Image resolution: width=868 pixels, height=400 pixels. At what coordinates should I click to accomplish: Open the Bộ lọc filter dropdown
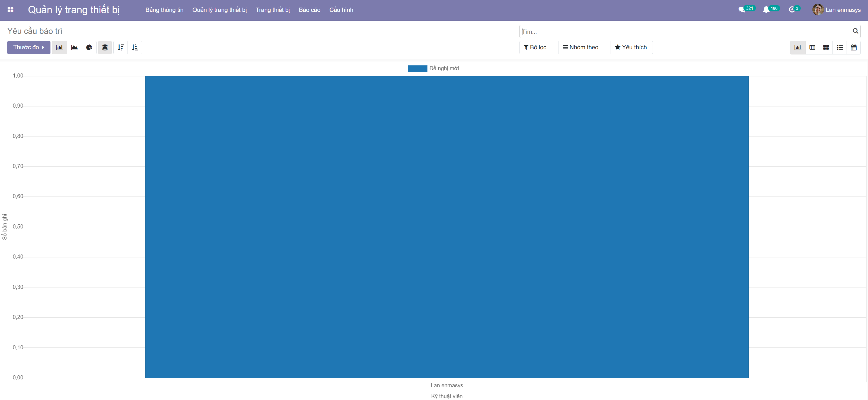(x=535, y=47)
